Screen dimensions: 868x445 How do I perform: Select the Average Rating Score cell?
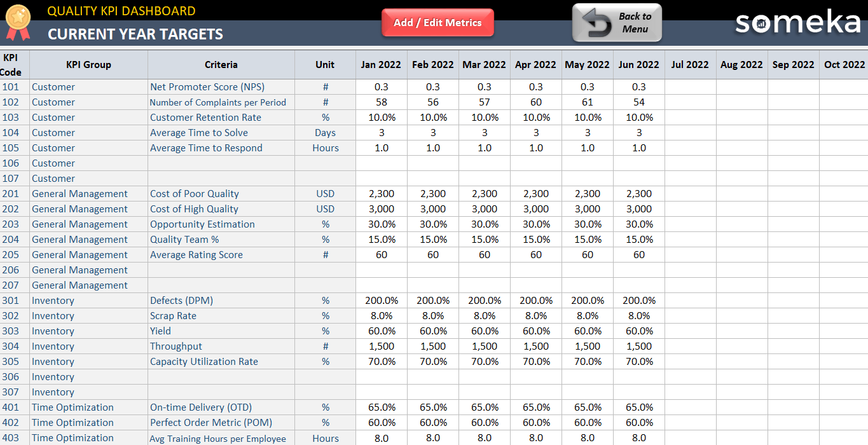[221, 255]
